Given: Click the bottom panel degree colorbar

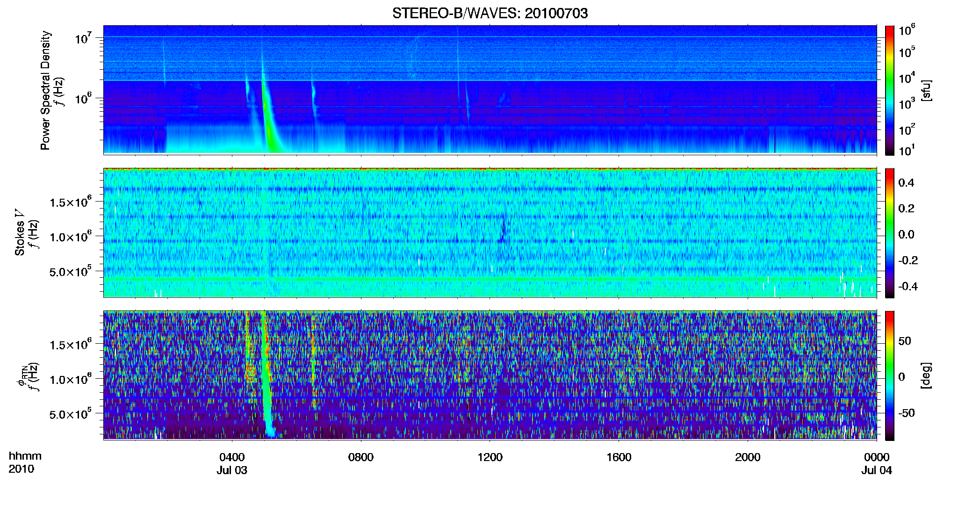Looking at the screenshot, I should point(890,375).
